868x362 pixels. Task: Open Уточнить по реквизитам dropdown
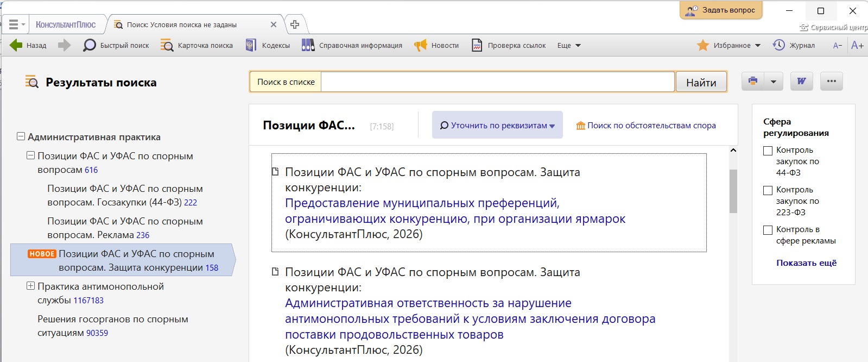(x=497, y=125)
